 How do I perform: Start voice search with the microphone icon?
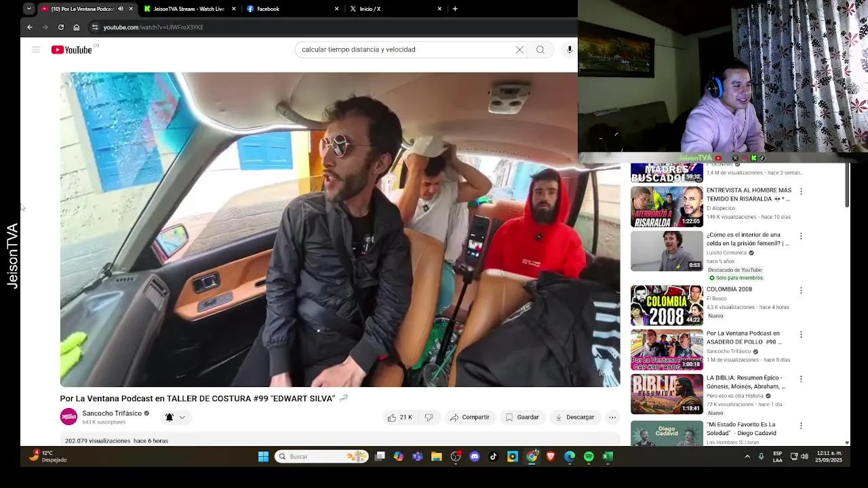570,49
